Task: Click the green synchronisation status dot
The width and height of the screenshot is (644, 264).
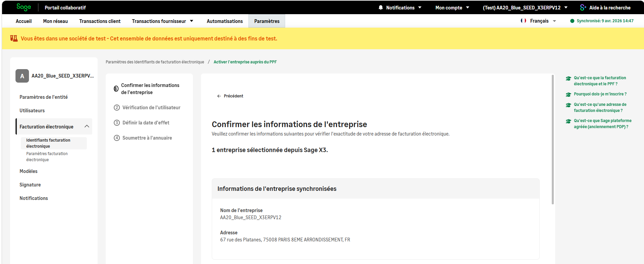Action: [572, 21]
